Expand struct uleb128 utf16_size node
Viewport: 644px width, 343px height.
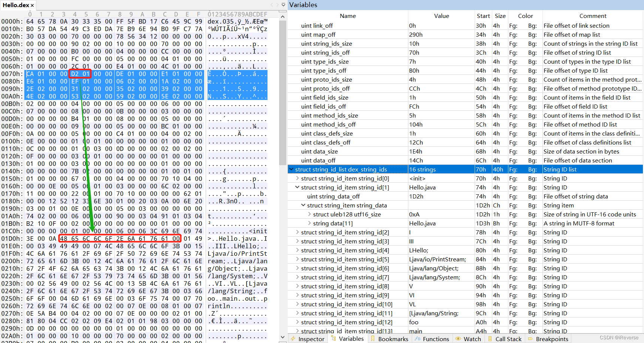coord(309,214)
